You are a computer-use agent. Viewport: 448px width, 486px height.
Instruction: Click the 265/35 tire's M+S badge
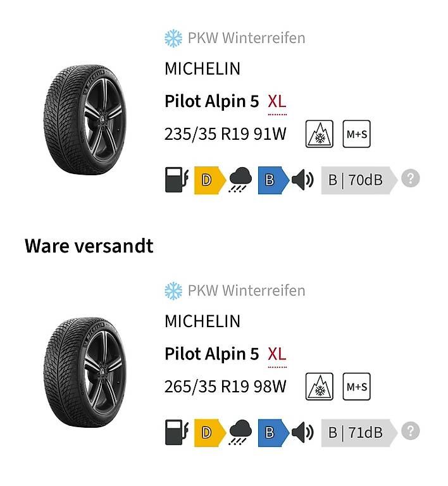pyautogui.click(x=356, y=387)
